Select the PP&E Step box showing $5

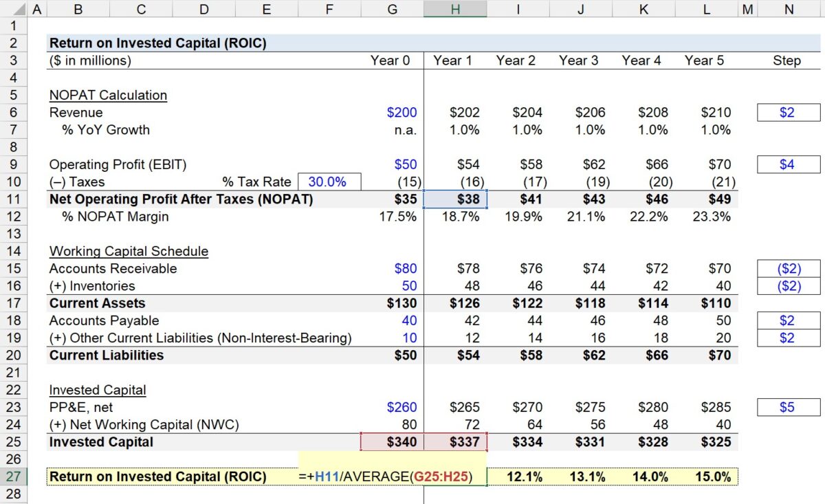(788, 407)
